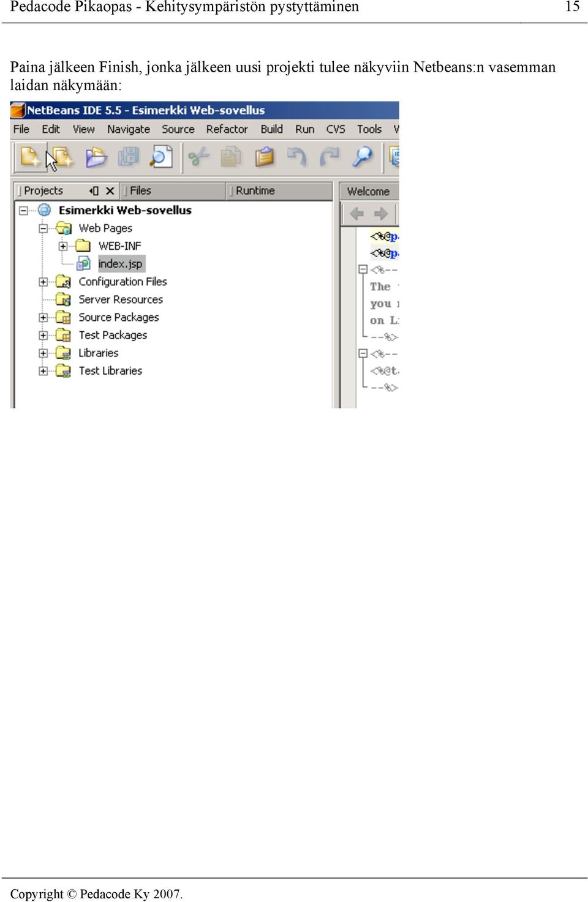Click the Test Libraries folder icon

(x=63, y=370)
